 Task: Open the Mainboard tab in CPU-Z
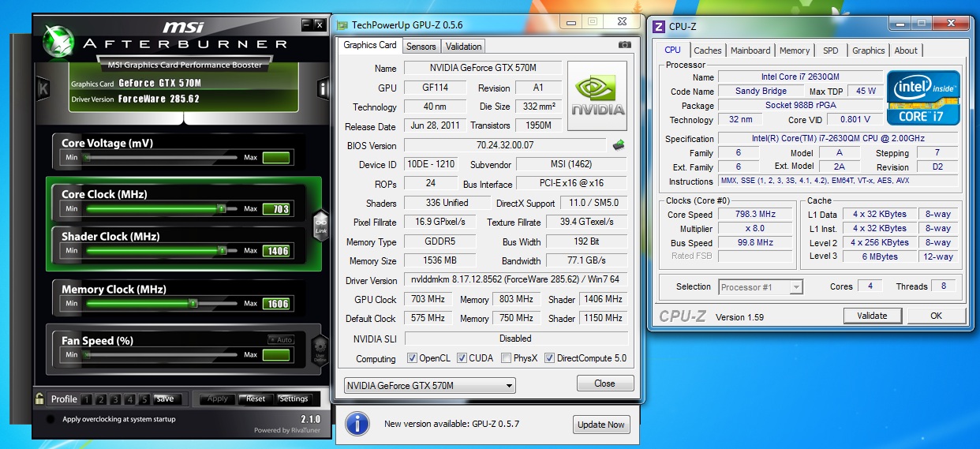750,51
